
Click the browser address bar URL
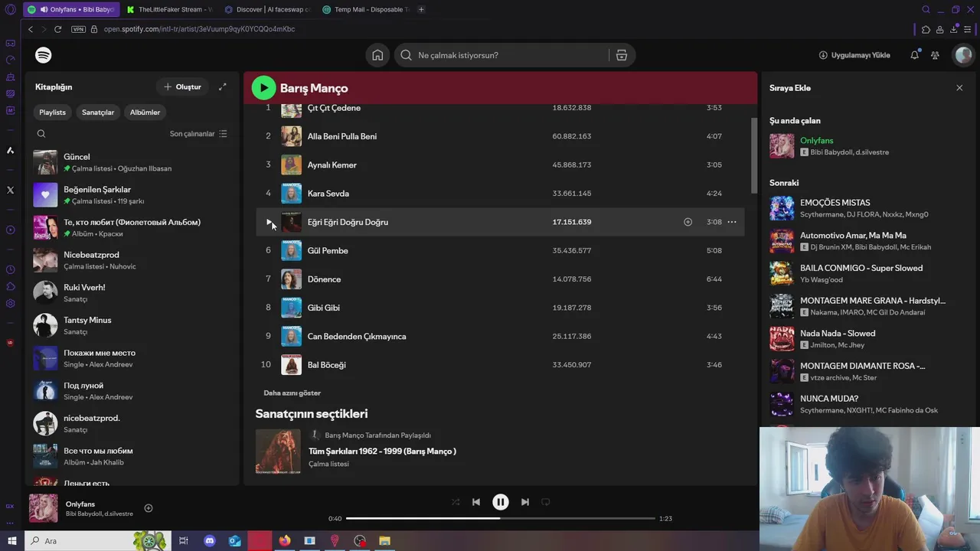point(199,29)
